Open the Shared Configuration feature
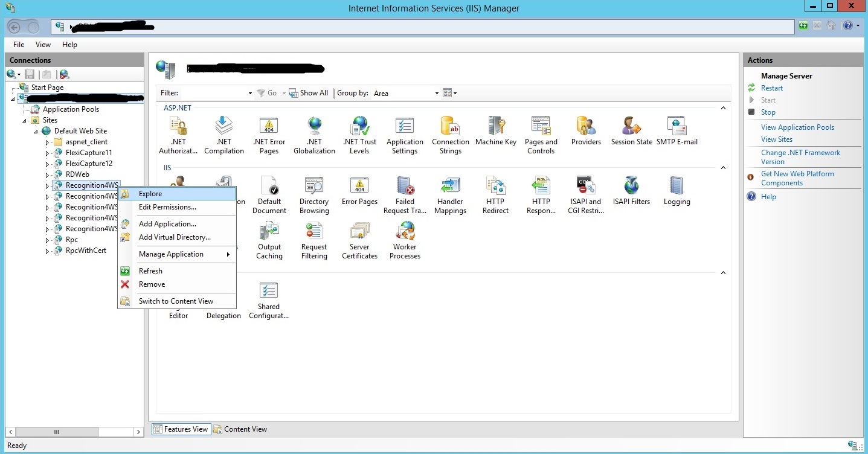868x454 pixels. pos(269,301)
